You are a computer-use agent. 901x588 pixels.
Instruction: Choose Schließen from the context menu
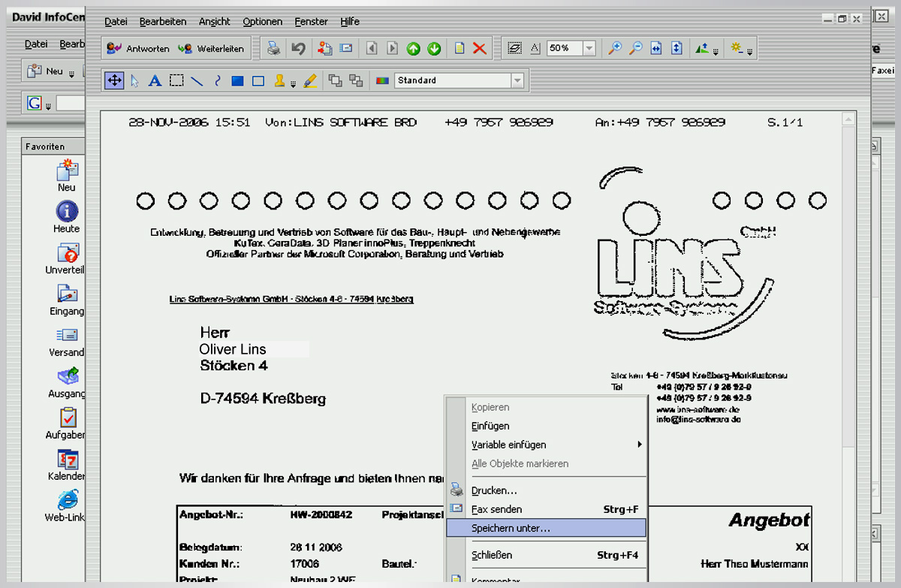546,555
